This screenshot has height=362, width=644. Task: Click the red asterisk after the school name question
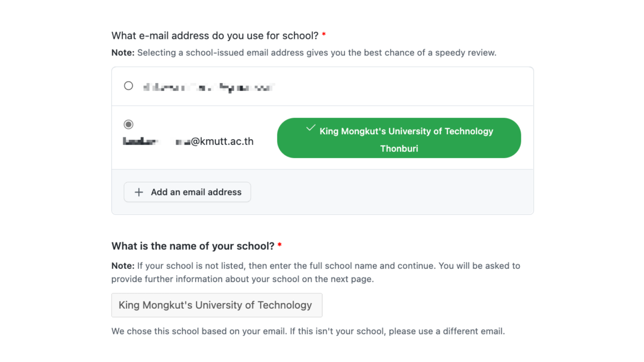coord(280,245)
